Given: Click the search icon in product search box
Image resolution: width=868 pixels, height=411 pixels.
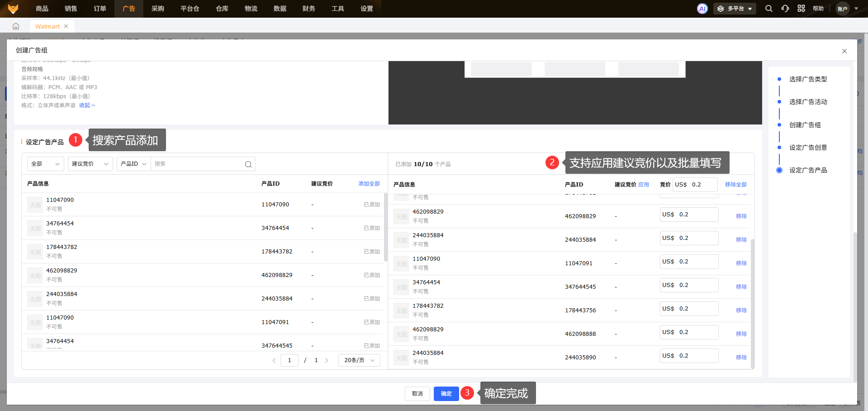Looking at the screenshot, I should (x=248, y=164).
